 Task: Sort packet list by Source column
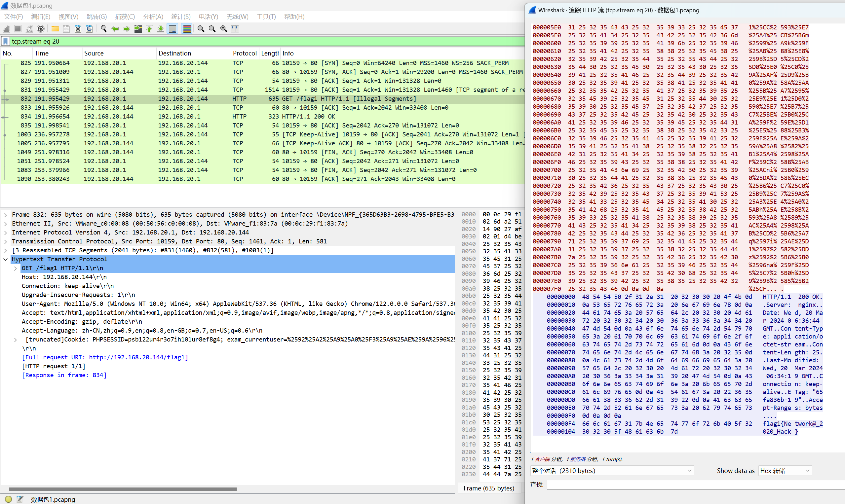point(119,53)
